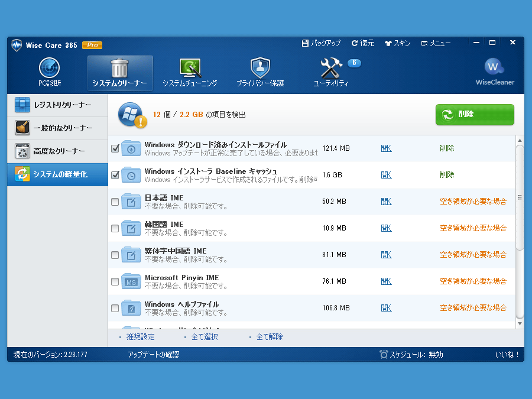Uncheck Windows ダウンロード済みインストールファイル checkbox
The image size is (532, 399).
pyautogui.click(x=115, y=148)
